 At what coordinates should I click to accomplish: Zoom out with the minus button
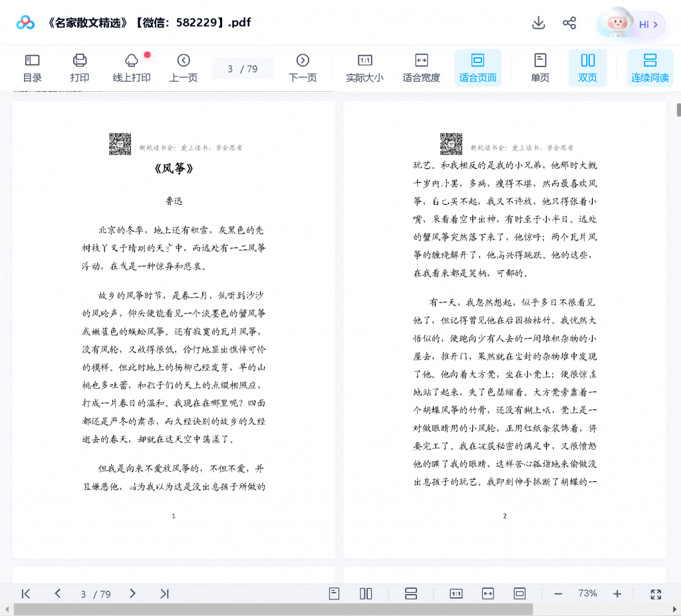pos(558,594)
